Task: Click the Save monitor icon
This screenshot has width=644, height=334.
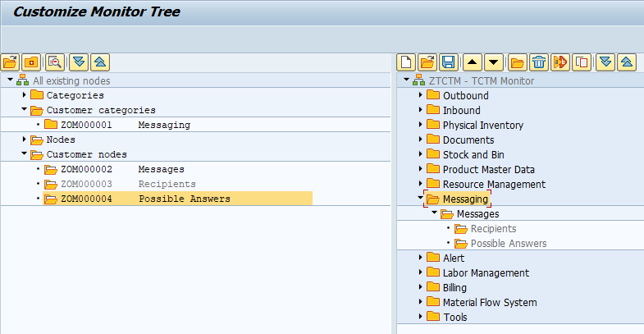Action: (449, 62)
